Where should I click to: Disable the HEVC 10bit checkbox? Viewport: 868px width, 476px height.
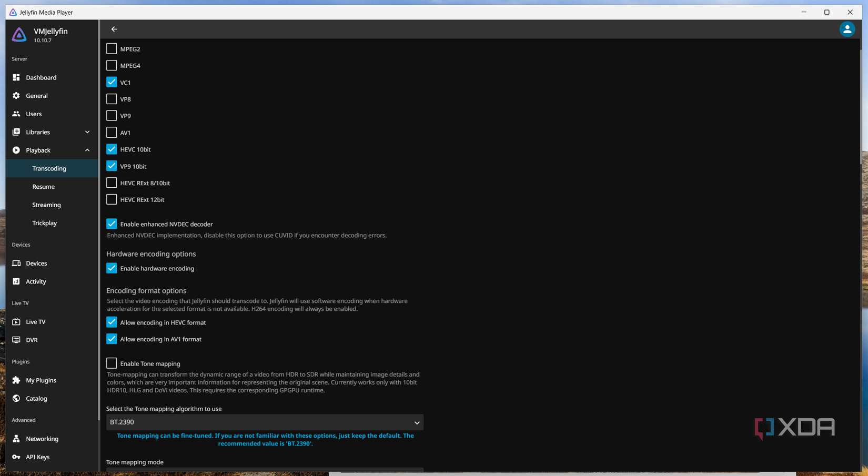pos(112,149)
